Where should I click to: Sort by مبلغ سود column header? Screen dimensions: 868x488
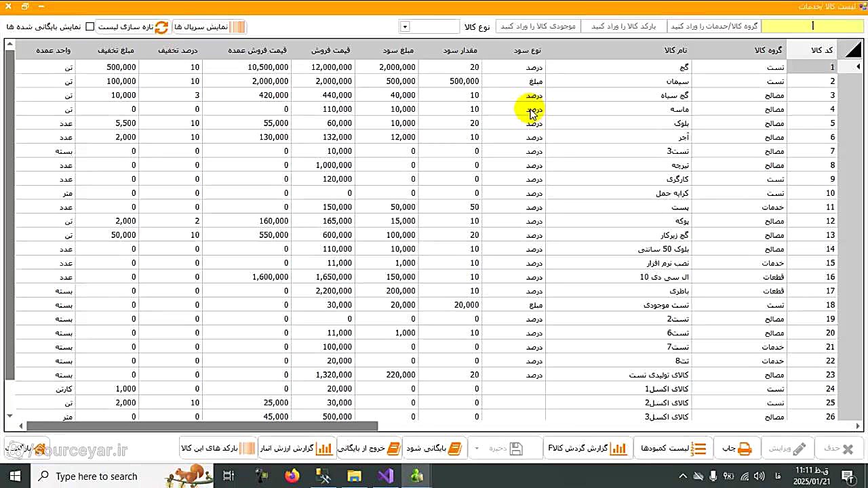click(387, 50)
